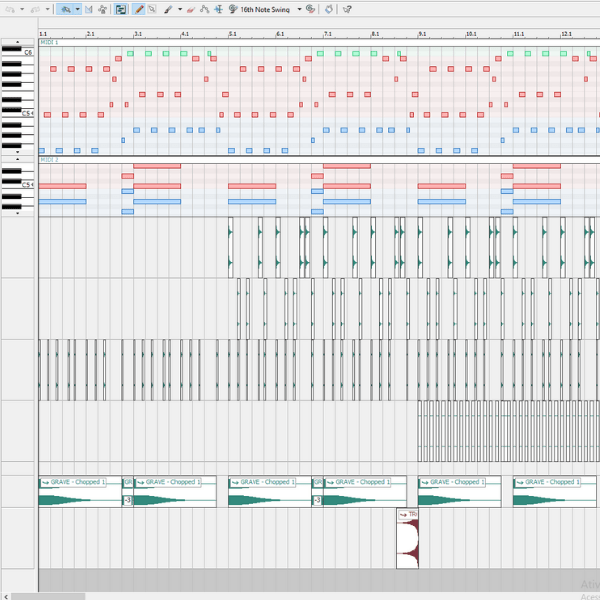Click the context help pointer icon
This screenshot has height=600, width=600.
click(347, 8)
